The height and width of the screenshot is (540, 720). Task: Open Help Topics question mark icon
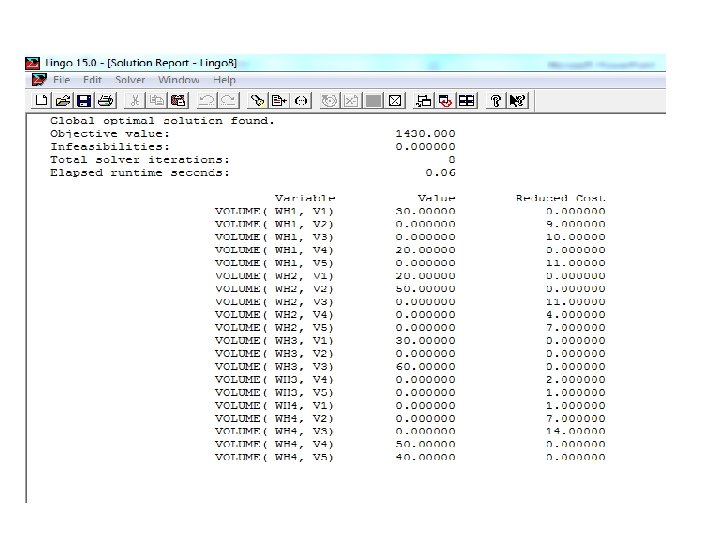(x=495, y=100)
